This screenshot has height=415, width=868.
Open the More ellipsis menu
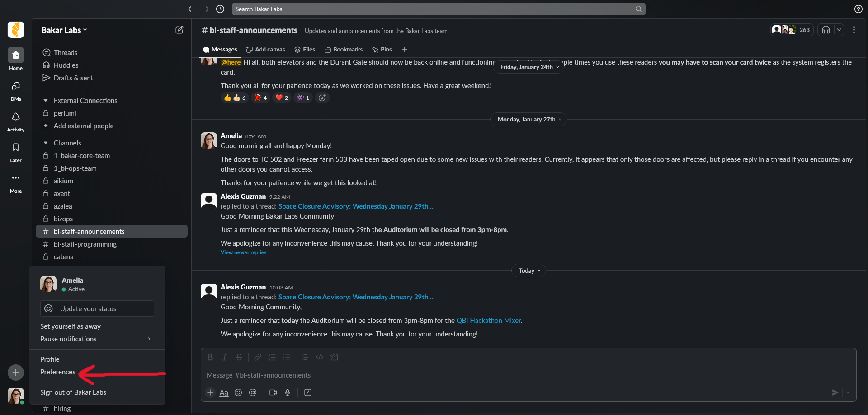(16, 182)
